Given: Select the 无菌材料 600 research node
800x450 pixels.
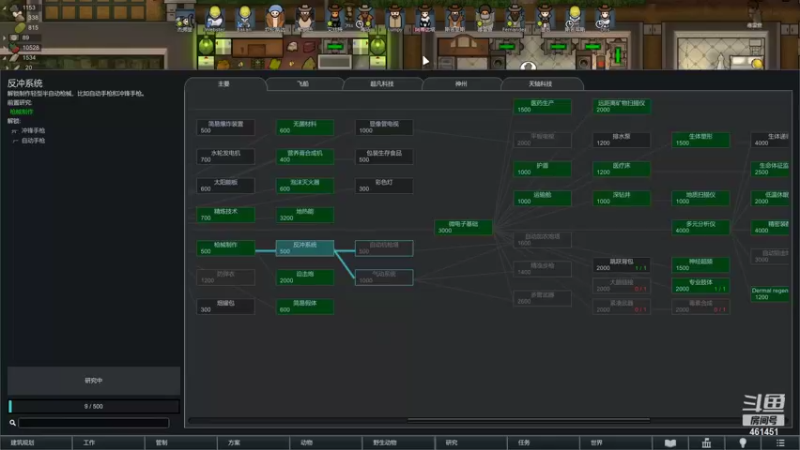Looking at the screenshot, I should tap(305, 127).
